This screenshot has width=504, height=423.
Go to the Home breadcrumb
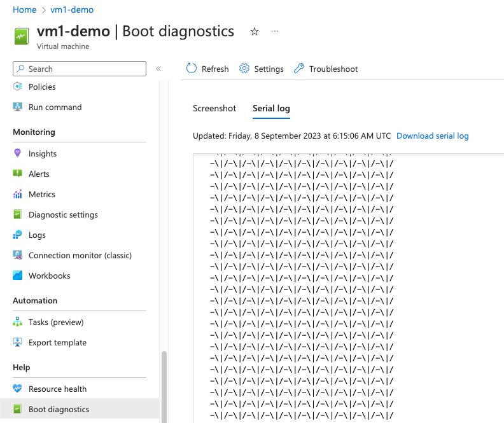coord(24,10)
